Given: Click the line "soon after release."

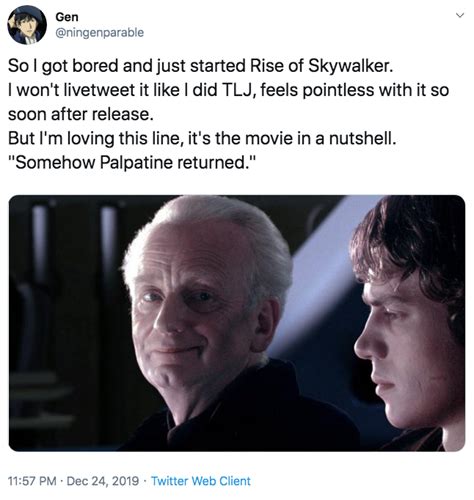Looking at the screenshot, I should 81,114.
